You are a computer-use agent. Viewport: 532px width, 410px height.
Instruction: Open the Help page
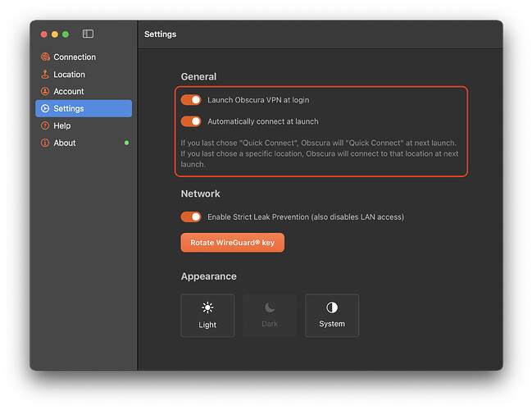pos(84,125)
